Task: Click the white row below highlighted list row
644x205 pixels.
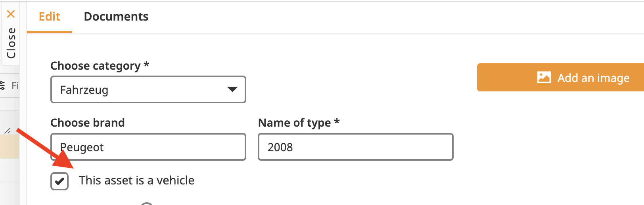Action: coord(10,170)
